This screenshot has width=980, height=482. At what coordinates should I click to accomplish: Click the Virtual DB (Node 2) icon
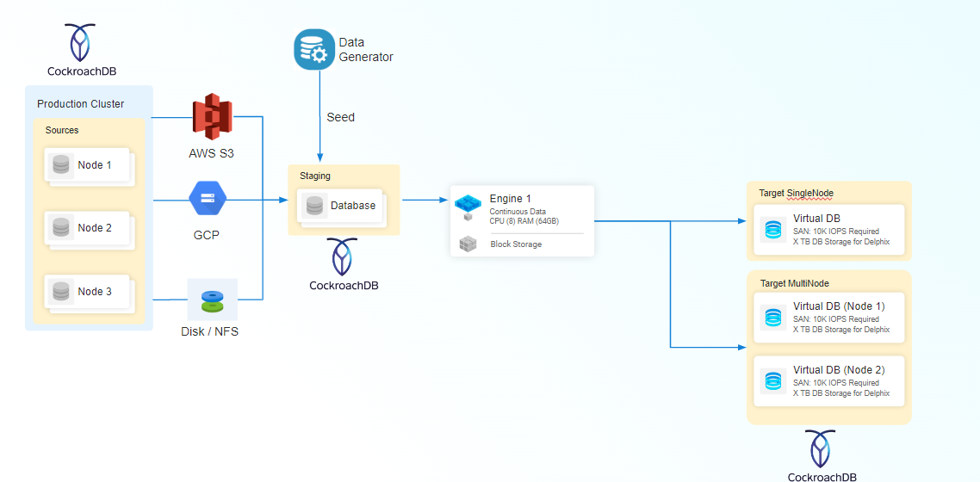(x=772, y=381)
